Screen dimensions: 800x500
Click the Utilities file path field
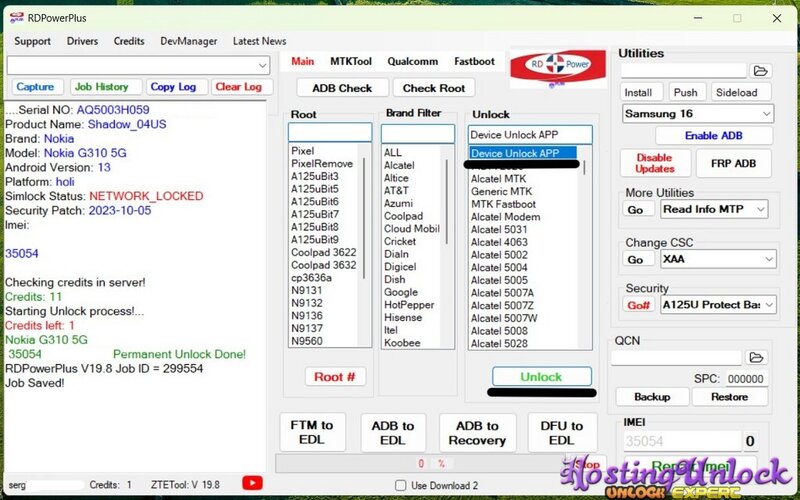click(684, 71)
